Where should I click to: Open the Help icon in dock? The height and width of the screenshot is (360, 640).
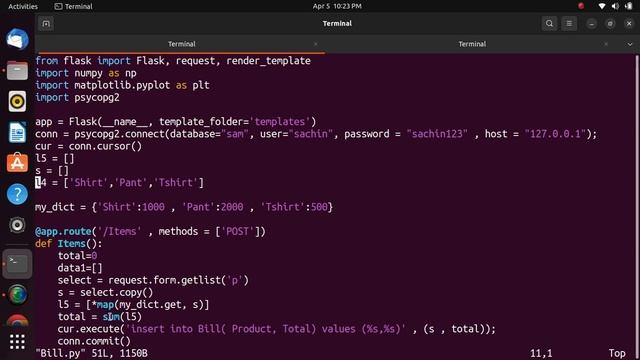pyautogui.click(x=17, y=194)
